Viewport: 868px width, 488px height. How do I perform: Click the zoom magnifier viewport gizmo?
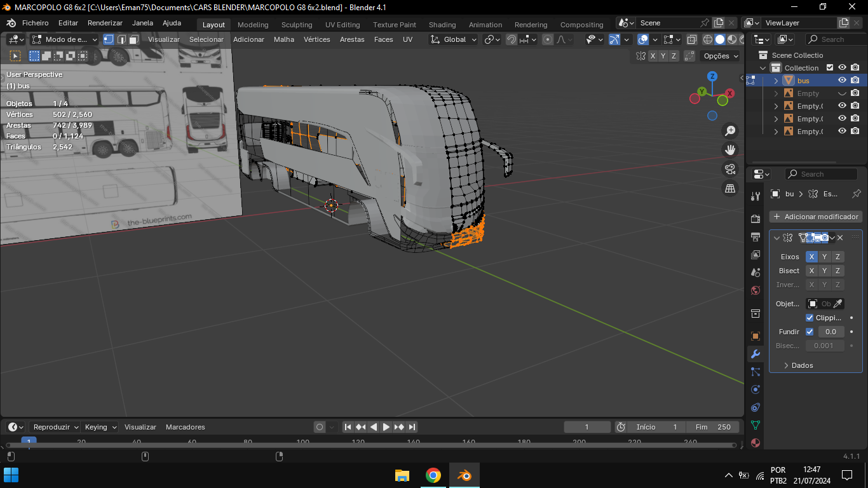(x=730, y=131)
